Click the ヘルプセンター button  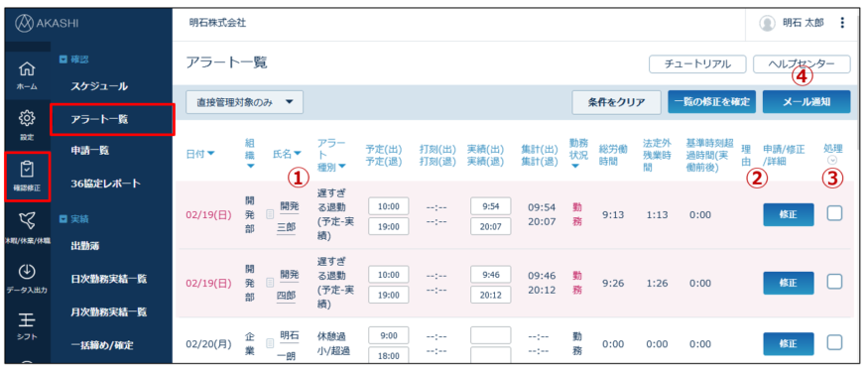(x=802, y=63)
